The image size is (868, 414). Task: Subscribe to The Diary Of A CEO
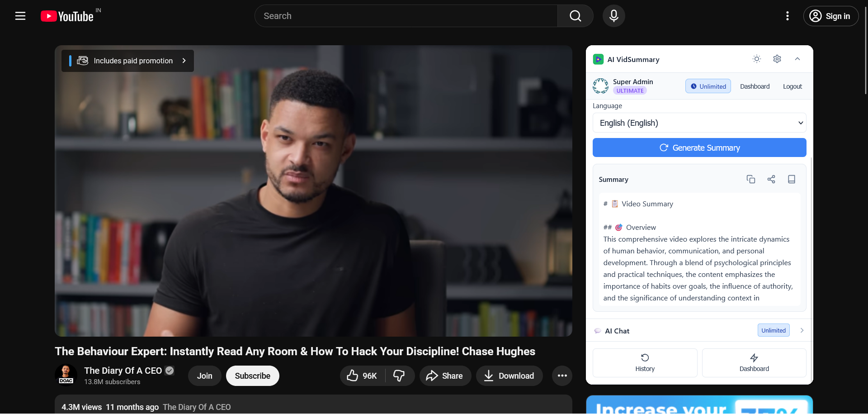[x=252, y=376]
